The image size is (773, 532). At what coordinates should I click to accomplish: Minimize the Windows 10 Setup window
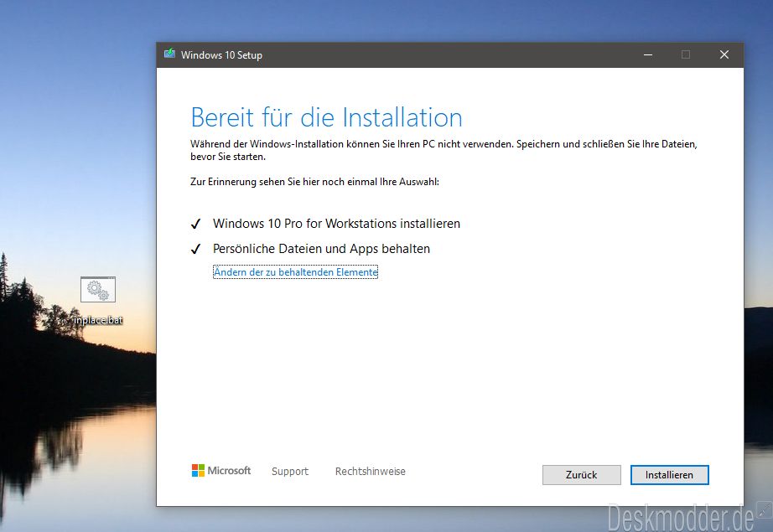point(648,54)
